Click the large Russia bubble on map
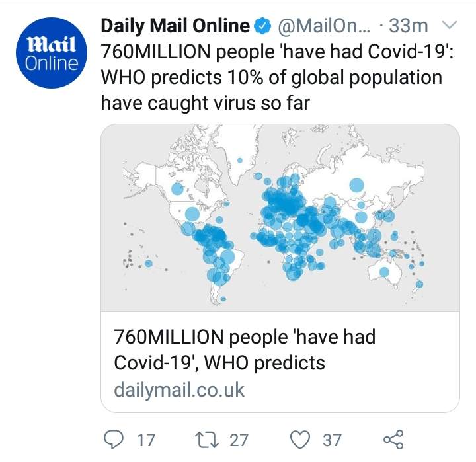 [x=356, y=185]
